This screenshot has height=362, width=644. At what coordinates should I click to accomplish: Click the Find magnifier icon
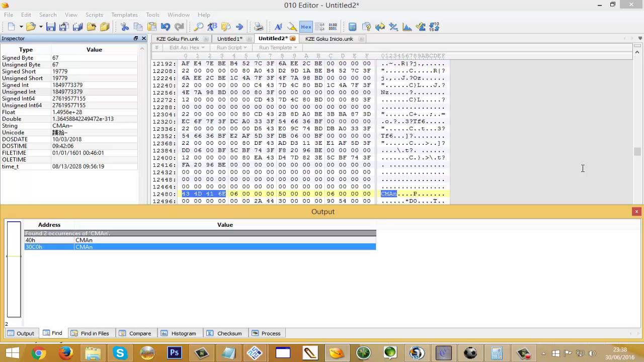[199, 27]
